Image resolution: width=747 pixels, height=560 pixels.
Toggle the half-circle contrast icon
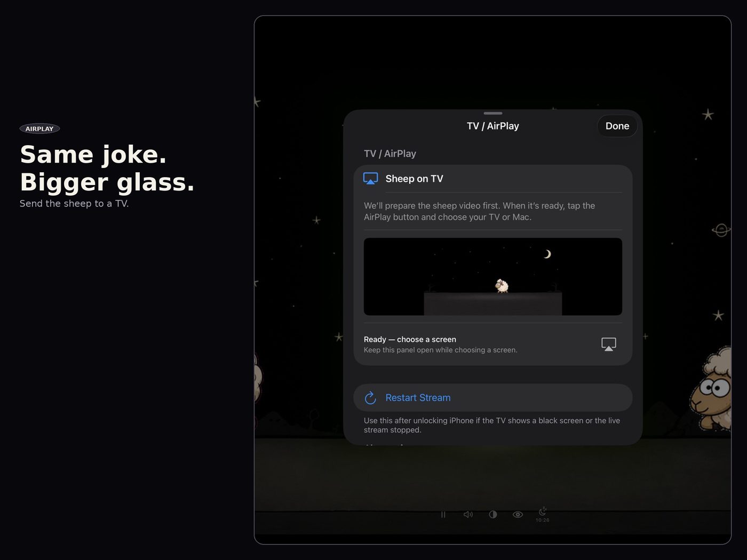pyautogui.click(x=492, y=515)
